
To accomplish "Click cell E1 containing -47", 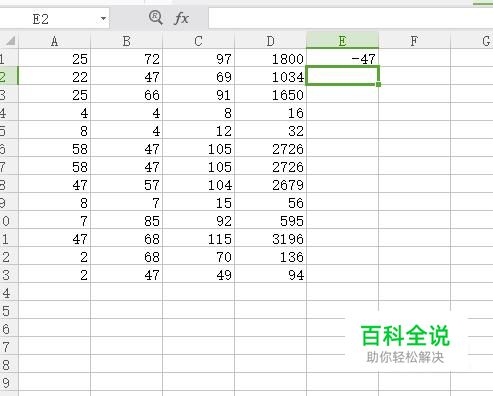I will (342, 58).
